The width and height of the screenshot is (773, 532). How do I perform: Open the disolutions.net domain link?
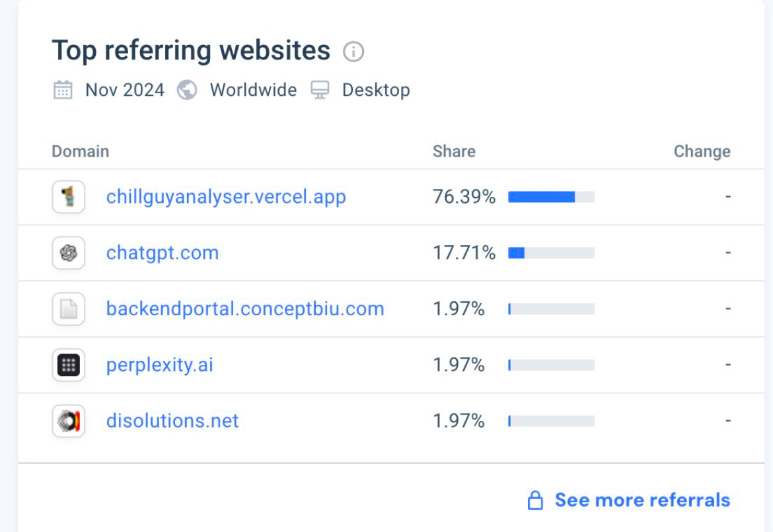coord(172,421)
